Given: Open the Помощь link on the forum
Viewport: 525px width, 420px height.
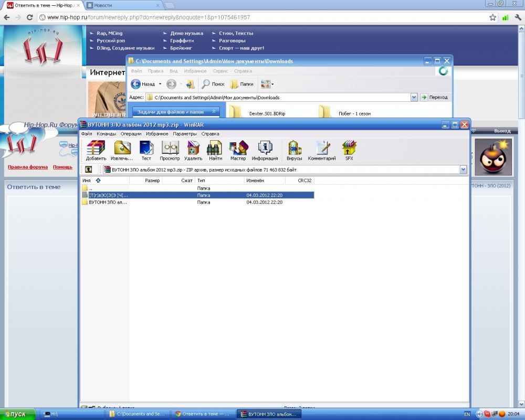Looking at the screenshot, I should 62,167.
